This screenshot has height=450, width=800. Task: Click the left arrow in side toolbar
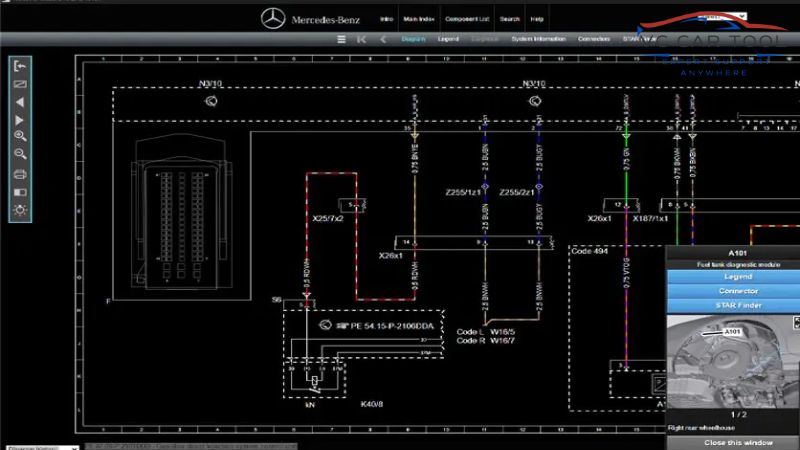[20, 101]
